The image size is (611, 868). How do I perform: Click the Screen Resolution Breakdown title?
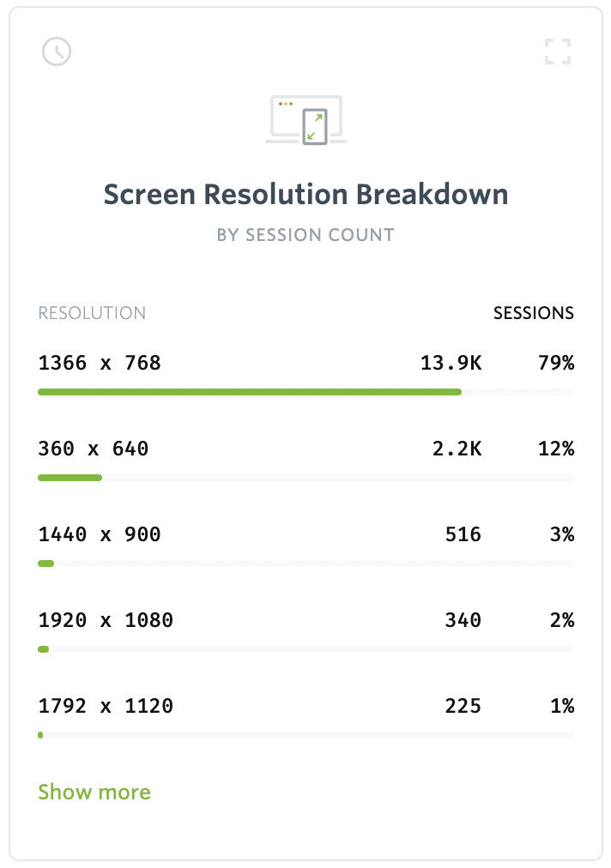pos(305,194)
